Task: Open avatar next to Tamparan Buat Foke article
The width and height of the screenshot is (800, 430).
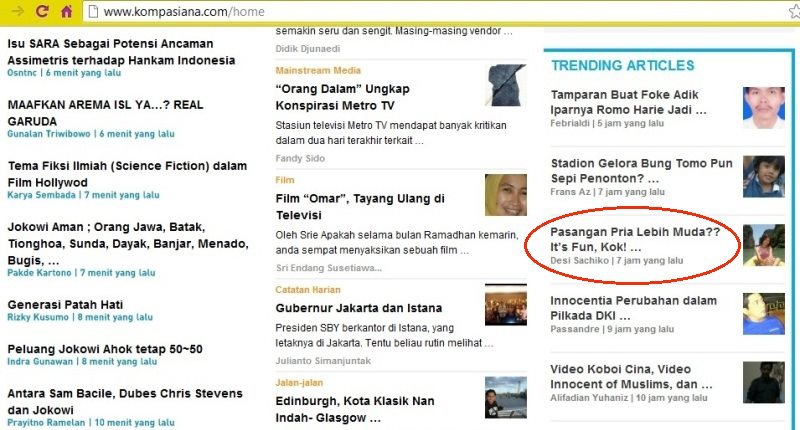Action: tap(763, 108)
